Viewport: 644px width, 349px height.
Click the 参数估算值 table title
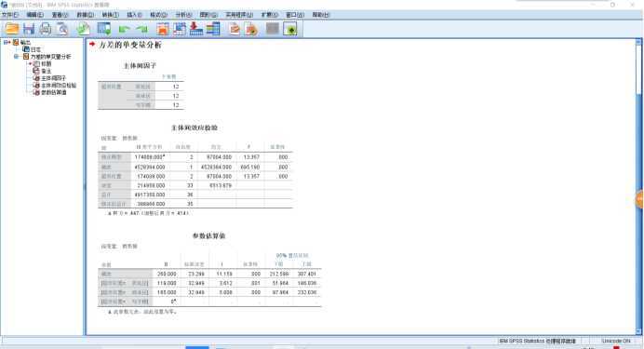click(x=209, y=235)
